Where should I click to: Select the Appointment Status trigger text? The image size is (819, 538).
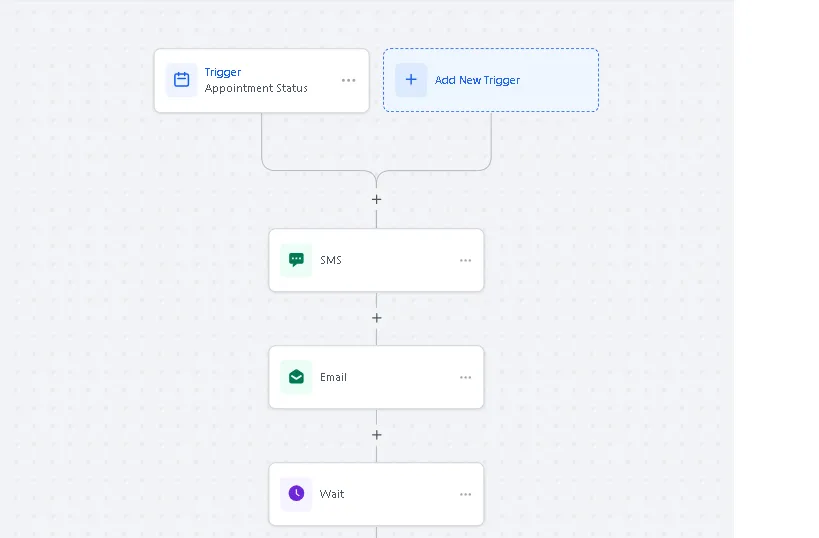pos(256,88)
